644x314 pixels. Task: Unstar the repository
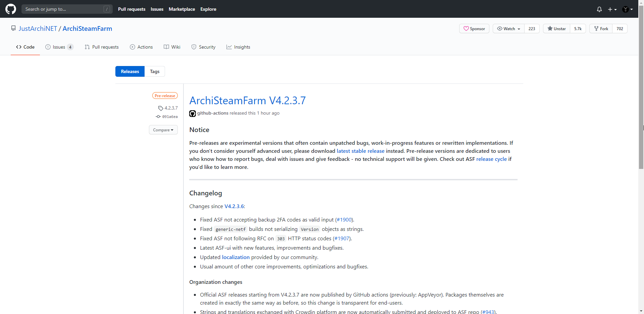click(556, 28)
